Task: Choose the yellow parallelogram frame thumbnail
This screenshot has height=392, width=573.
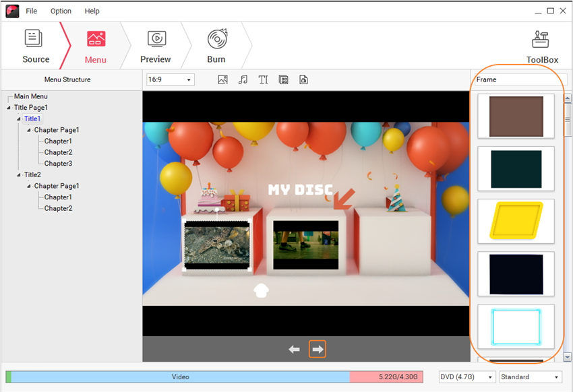Action: tap(516, 221)
